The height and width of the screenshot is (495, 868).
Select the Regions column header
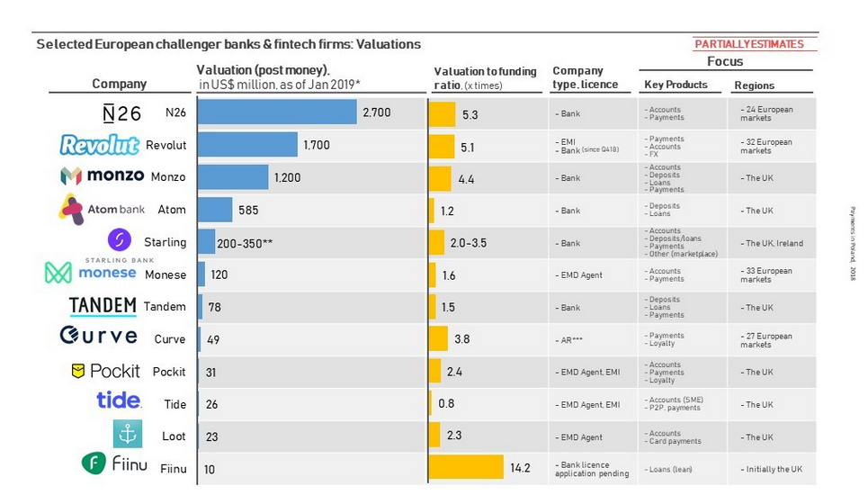click(x=754, y=85)
